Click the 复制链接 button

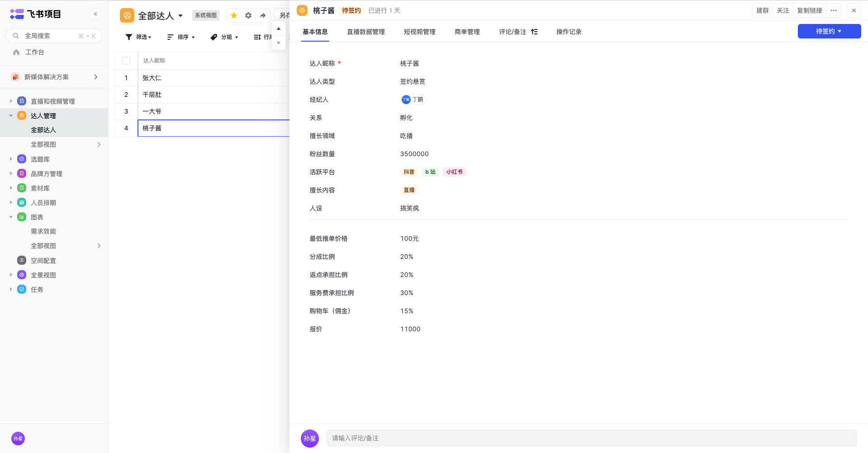[x=809, y=10]
